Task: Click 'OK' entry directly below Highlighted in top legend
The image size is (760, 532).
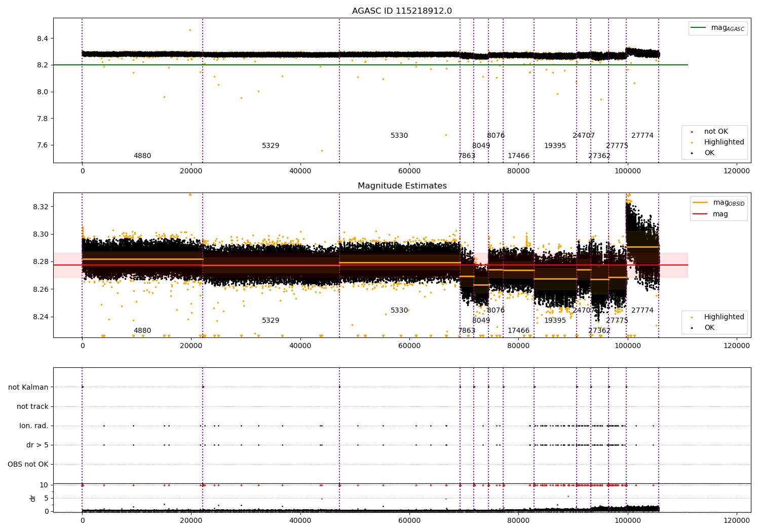Action: click(709, 153)
